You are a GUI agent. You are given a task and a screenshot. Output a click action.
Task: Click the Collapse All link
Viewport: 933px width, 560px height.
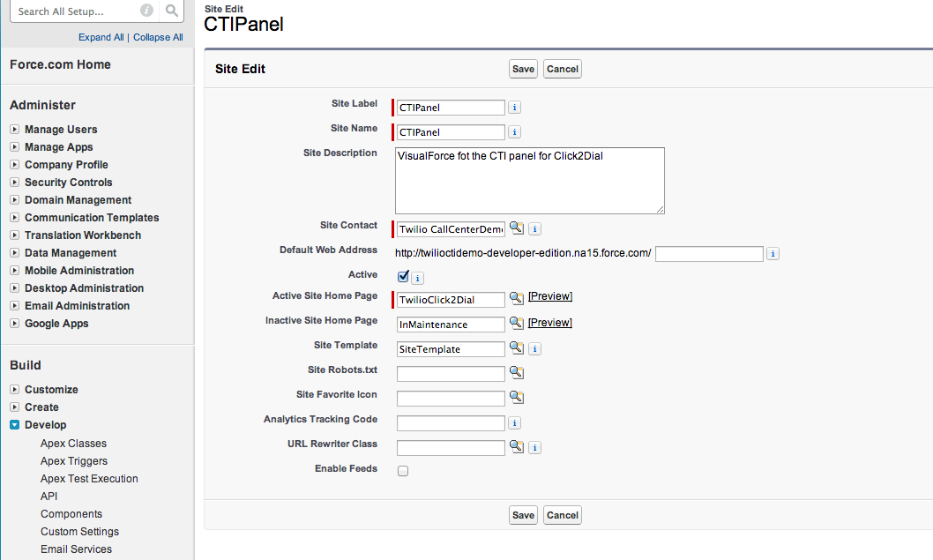click(x=158, y=37)
